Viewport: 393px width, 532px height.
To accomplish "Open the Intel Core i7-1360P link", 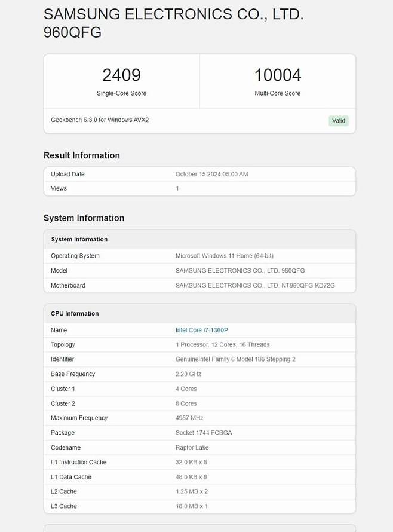I will tap(201, 330).
